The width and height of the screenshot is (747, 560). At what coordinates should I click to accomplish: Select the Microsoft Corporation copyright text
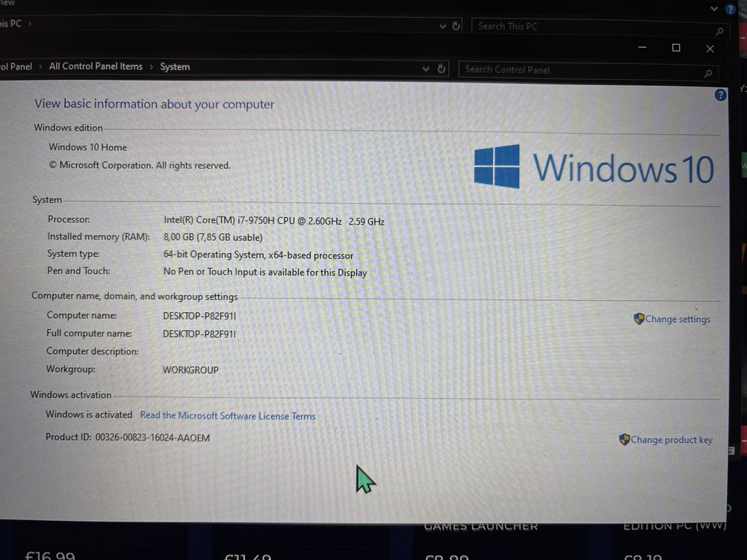pyautogui.click(x=140, y=165)
